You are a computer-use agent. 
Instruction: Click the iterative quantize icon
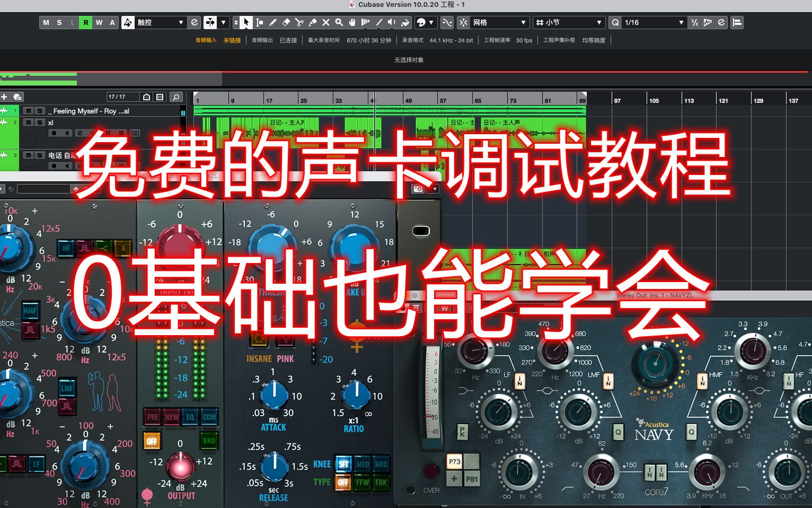pos(694,22)
